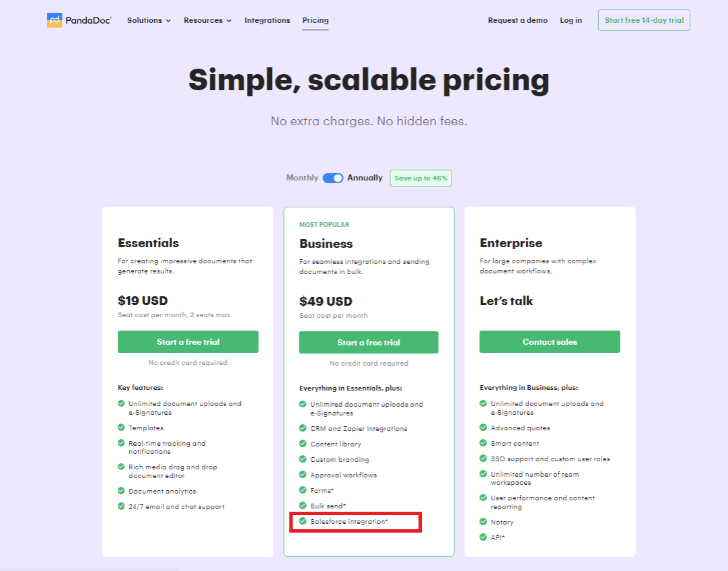The width and height of the screenshot is (728, 571).
Task: Click the Save up to 46% badge
Action: (x=421, y=178)
